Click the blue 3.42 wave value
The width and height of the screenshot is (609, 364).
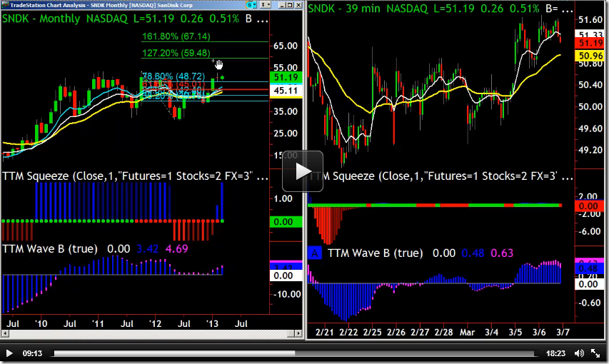coord(147,248)
